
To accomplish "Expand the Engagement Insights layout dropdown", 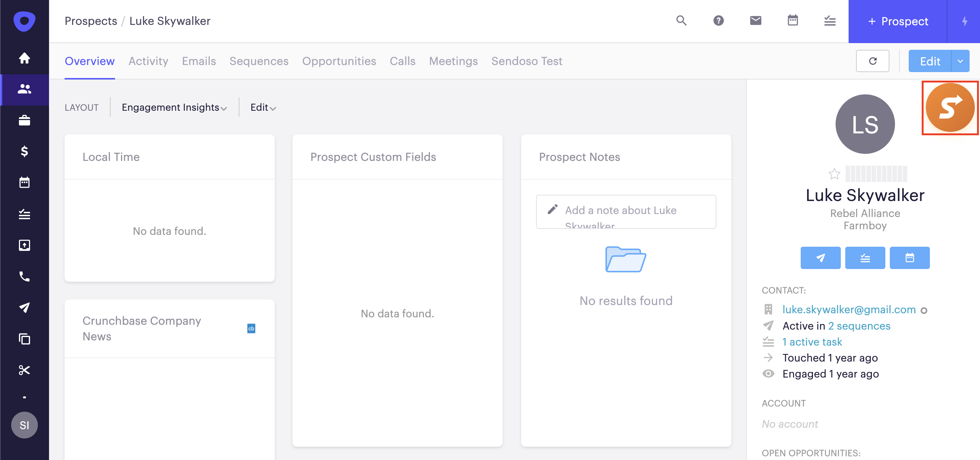I will [174, 108].
